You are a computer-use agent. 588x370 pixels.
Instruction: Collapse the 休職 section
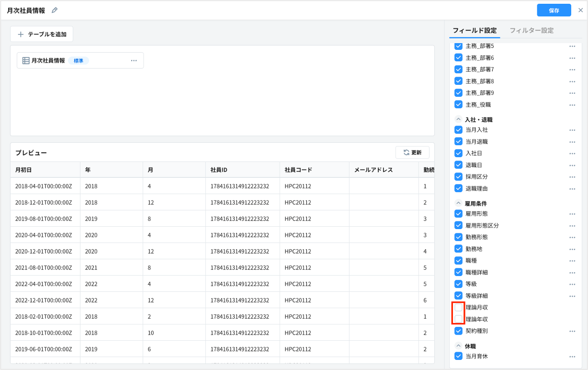tap(458, 346)
